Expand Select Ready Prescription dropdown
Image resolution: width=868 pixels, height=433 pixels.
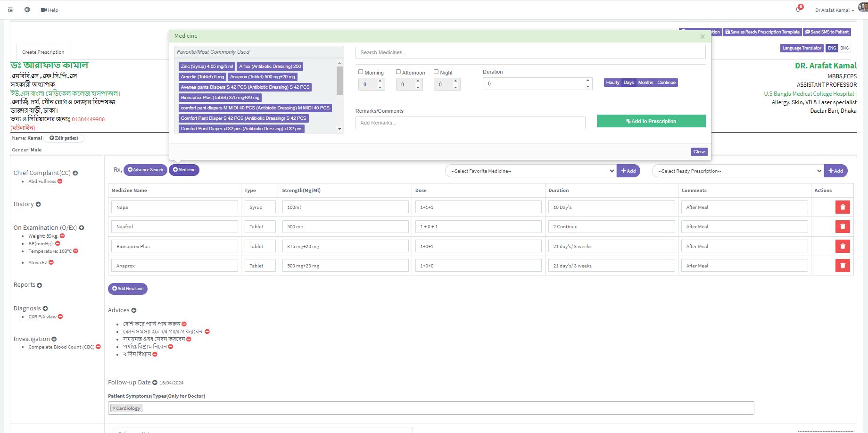(x=737, y=171)
